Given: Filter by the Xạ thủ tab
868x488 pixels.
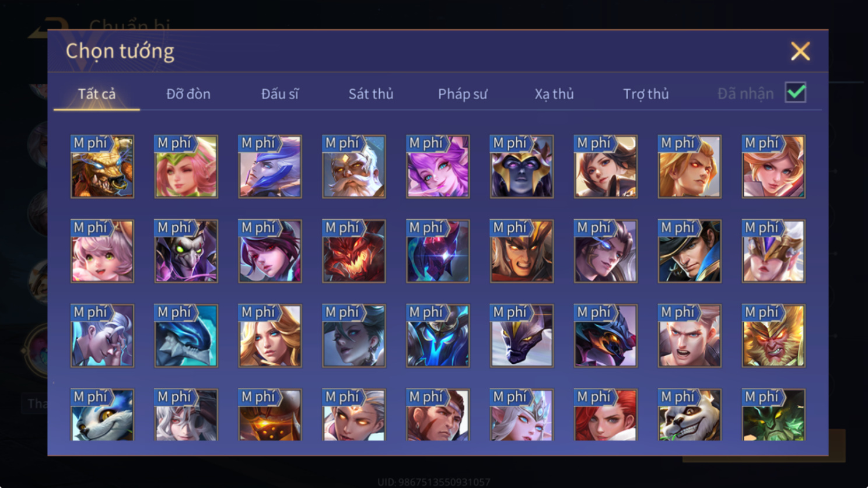Looking at the screenshot, I should (554, 94).
